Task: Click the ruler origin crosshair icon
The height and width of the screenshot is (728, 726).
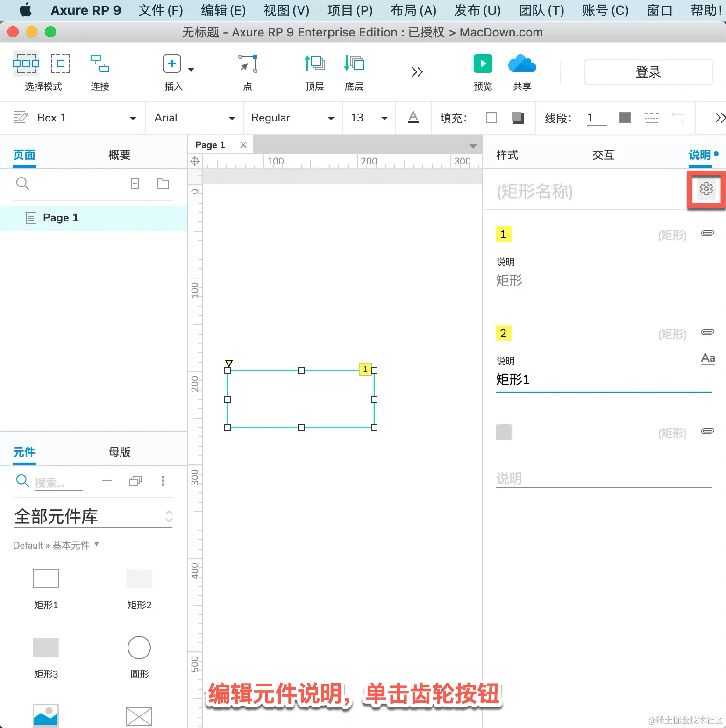Action: click(195, 162)
